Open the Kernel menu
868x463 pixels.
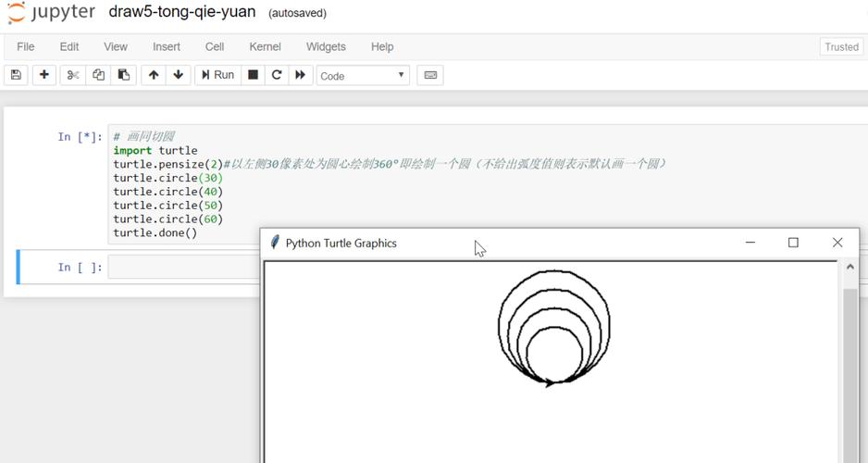point(266,47)
